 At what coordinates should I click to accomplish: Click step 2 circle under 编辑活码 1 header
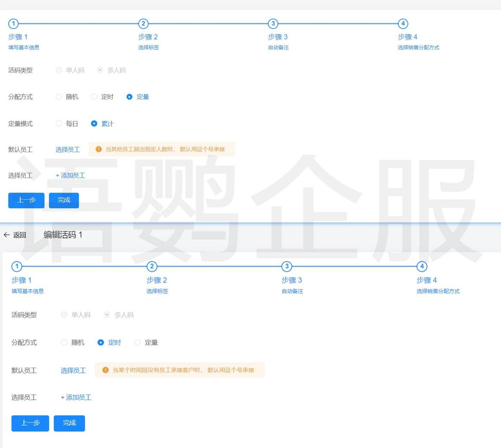click(x=152, y=266)
